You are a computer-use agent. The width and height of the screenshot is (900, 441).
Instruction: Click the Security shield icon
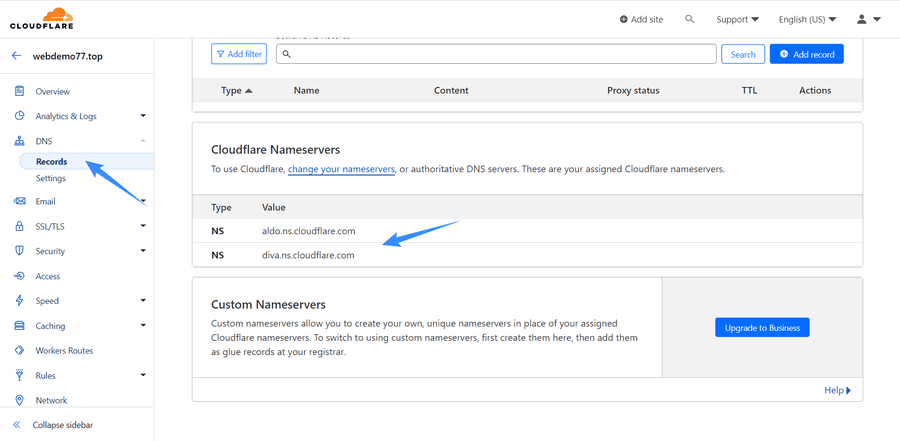pos(20,251)
